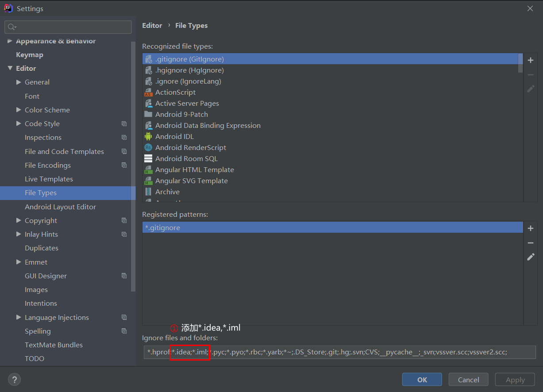Open the Live Templates settings page
Screen dimensions: 543x392
pyautogui.click(x=49, y=179)
